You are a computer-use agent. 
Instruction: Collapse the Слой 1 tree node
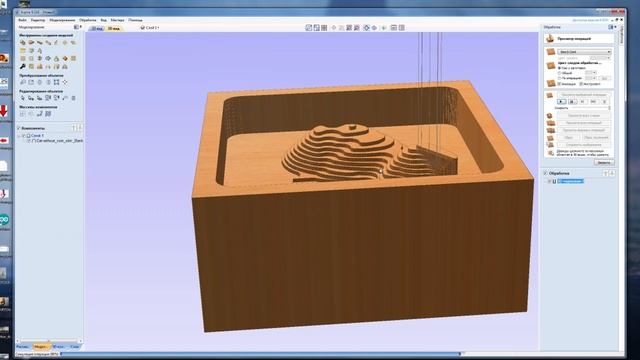point(19,136)
